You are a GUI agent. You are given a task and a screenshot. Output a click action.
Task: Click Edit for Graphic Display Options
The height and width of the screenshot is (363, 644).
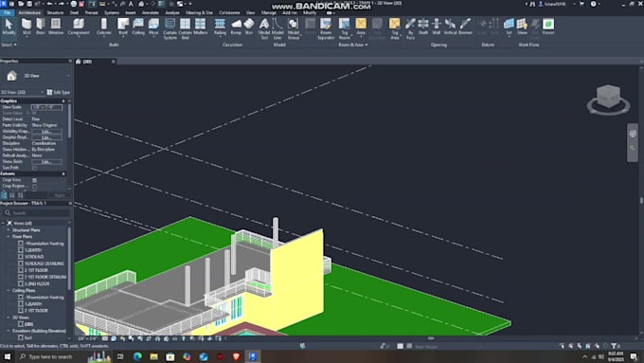pyautogui.click(x=46, y=137)
